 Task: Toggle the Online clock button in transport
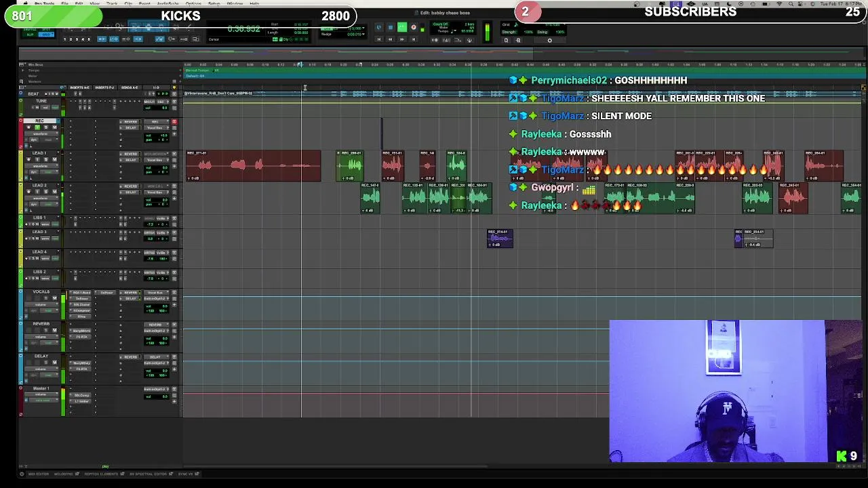379,27
